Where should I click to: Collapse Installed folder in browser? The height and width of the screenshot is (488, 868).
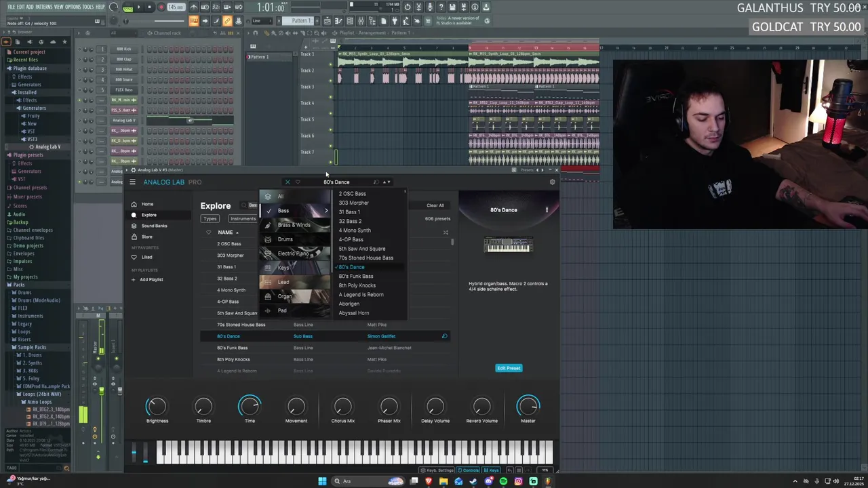click(26, 92)
